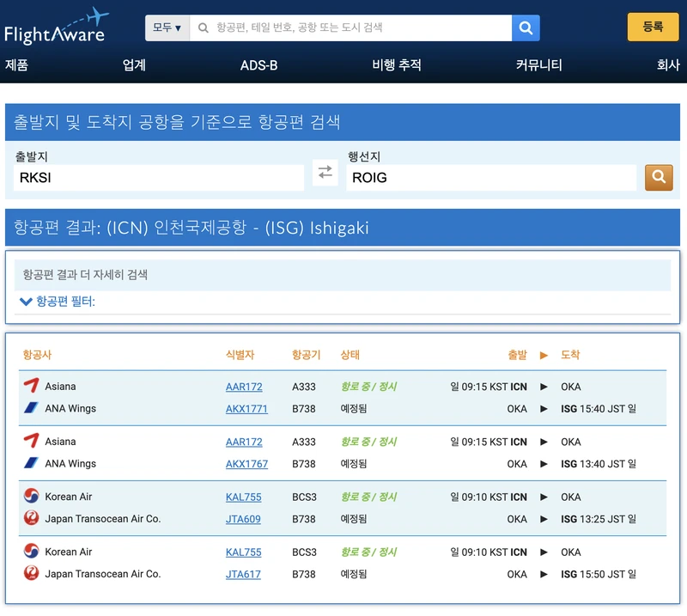Open flight JTA609 link
This screenshot has width=687, height=616.
tap(243, 519)
